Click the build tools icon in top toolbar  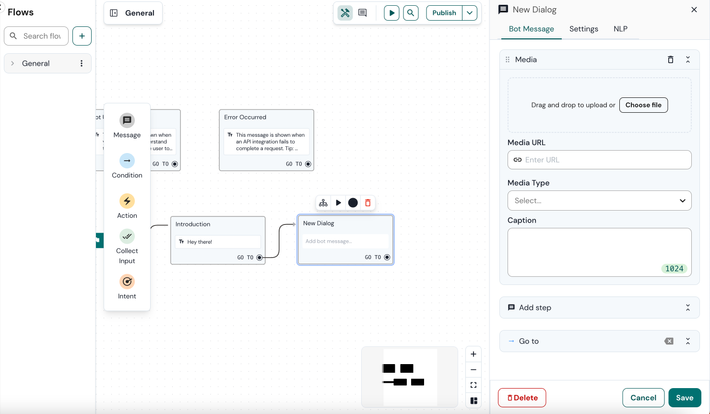click(x=345, y=13)
